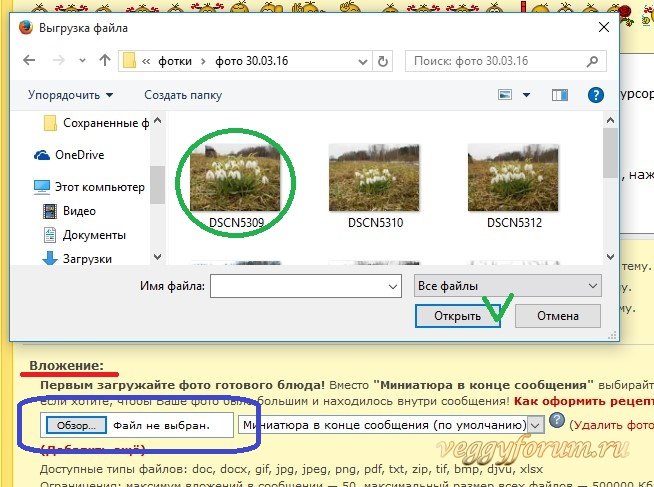Close the Выгрузка файла dialog
654x487 pixels.
click(604, 28)
